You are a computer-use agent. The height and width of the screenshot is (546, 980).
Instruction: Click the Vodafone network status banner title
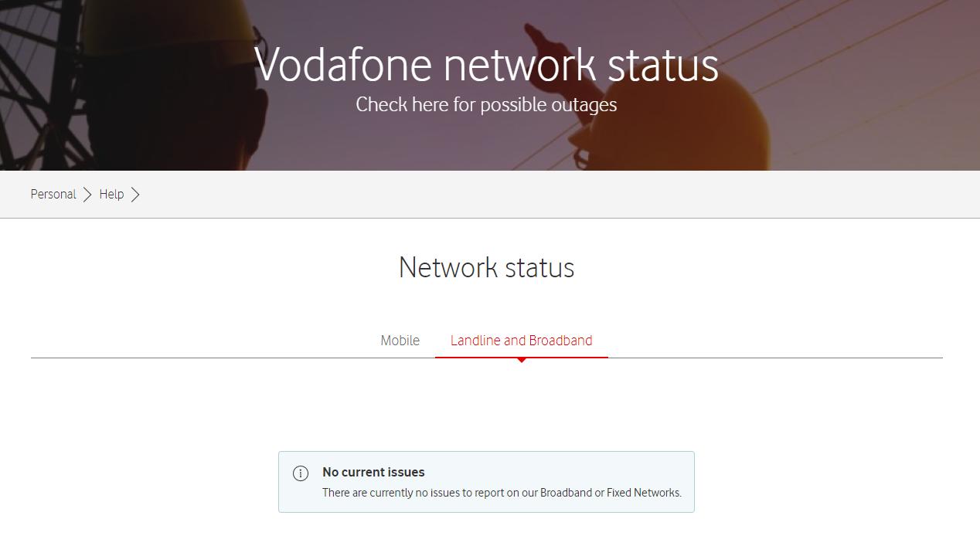tap(486, 64)
